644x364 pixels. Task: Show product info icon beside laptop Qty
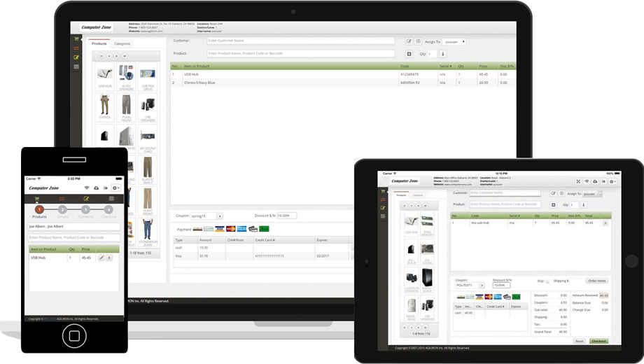[x=442, y=54]
